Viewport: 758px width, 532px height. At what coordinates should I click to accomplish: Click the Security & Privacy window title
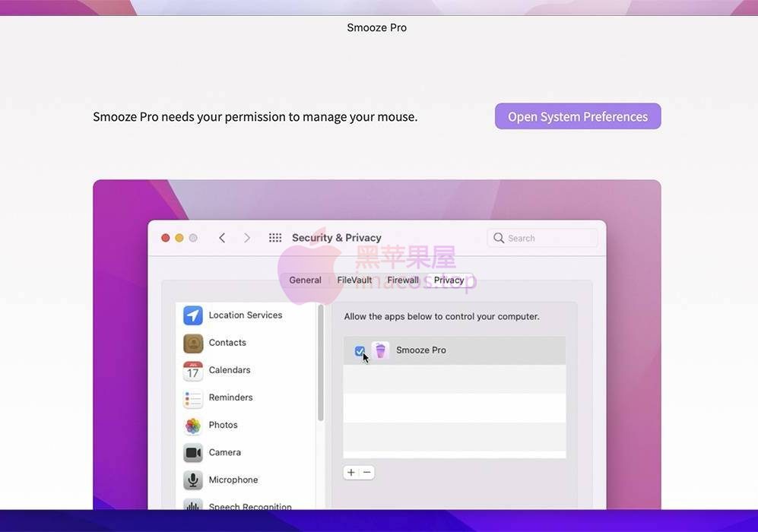coord(337,238)
